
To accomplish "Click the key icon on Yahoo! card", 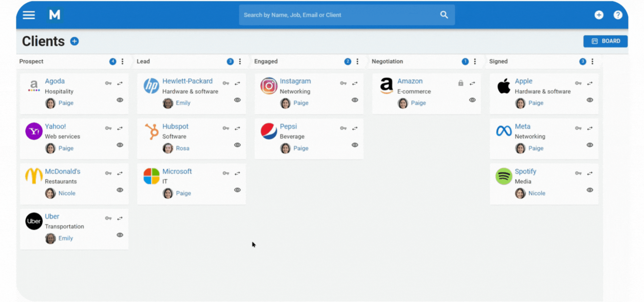I will click(108, 128).
